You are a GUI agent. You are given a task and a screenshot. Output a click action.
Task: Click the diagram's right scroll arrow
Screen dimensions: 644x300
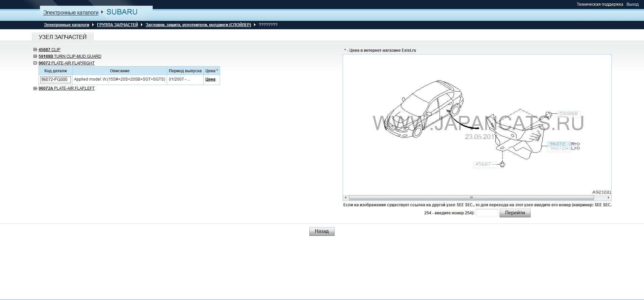[x=608, y=198]
